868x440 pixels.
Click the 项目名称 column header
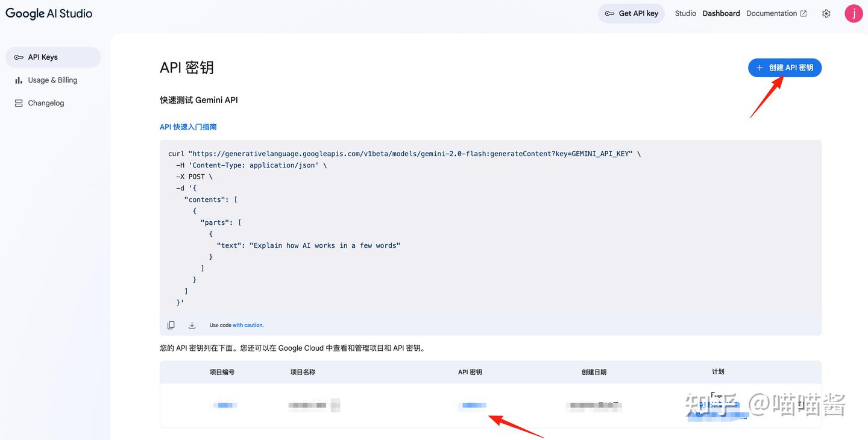click(303, 372)
